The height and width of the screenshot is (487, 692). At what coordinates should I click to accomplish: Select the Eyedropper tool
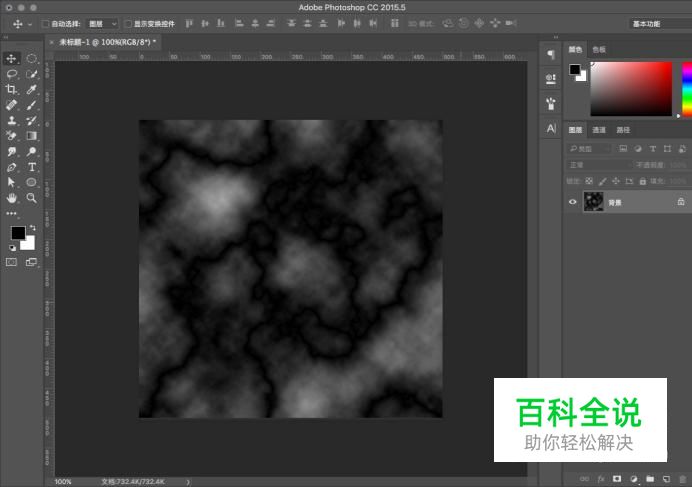click(x=31, y=90)
